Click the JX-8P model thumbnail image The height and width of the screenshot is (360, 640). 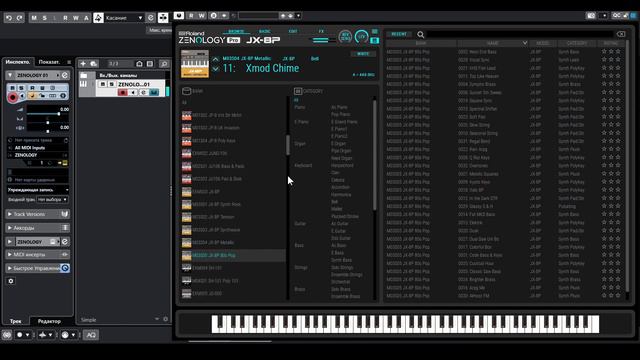195,64
